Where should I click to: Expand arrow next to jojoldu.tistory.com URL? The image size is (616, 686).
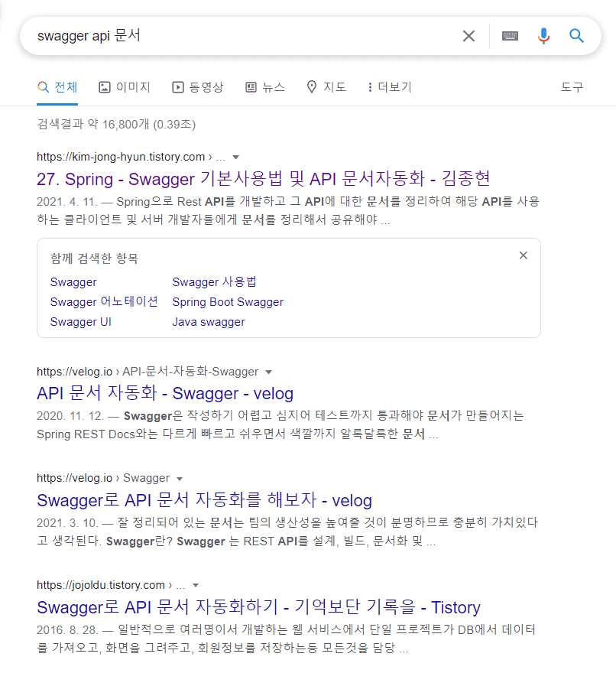click(196, 585)
